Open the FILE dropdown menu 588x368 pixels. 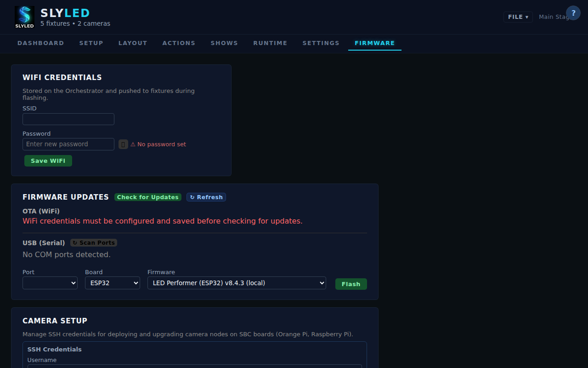pyautogui.click(x=518, y=17)
